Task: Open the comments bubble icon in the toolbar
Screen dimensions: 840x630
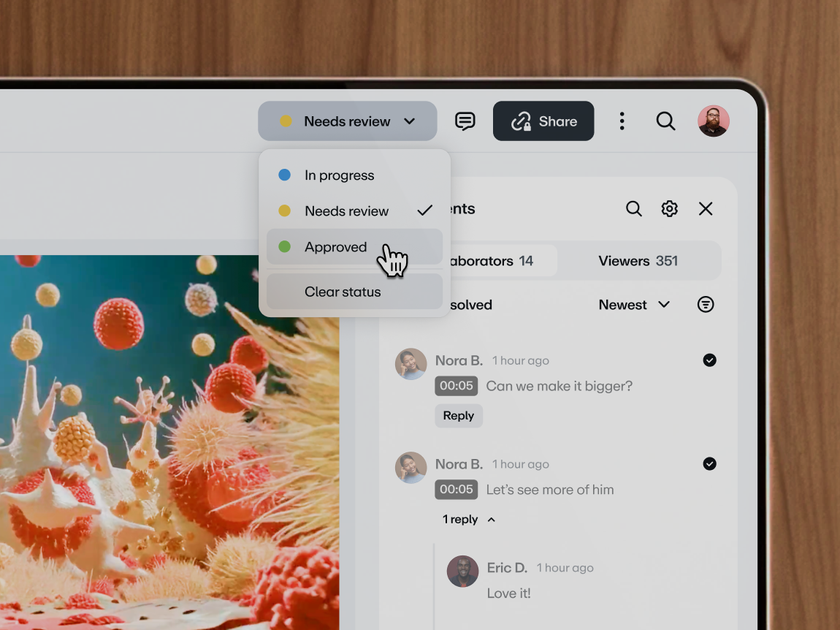Action: (x=464, y=121)
